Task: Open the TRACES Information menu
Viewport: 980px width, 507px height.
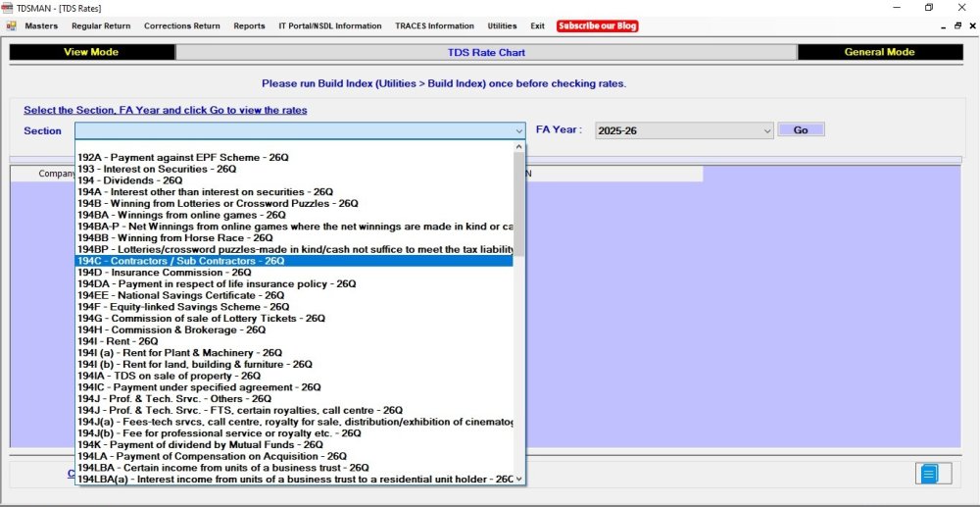Action: point(434,26)
